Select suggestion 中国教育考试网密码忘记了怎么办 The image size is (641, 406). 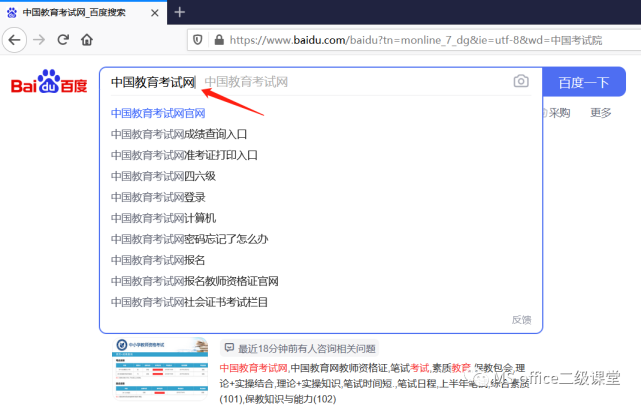[x=189, y=239]
